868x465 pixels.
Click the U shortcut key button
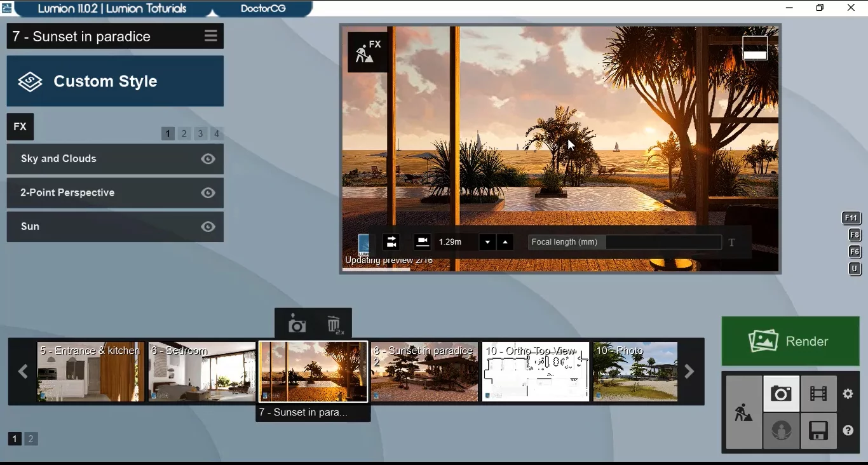(x=855, y=269)
